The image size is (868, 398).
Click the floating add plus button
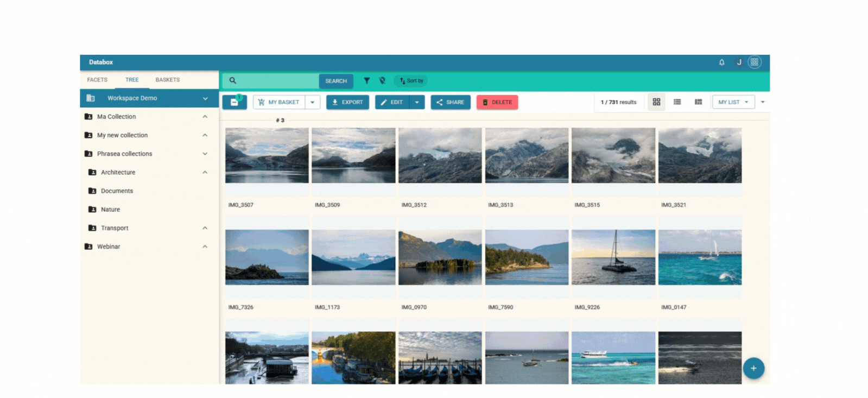[753, 368]
